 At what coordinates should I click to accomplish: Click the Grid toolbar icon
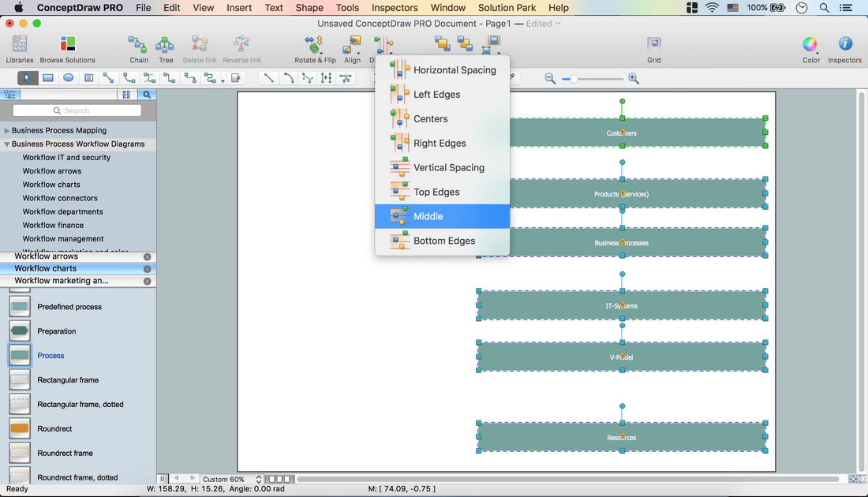coord(653,48)
